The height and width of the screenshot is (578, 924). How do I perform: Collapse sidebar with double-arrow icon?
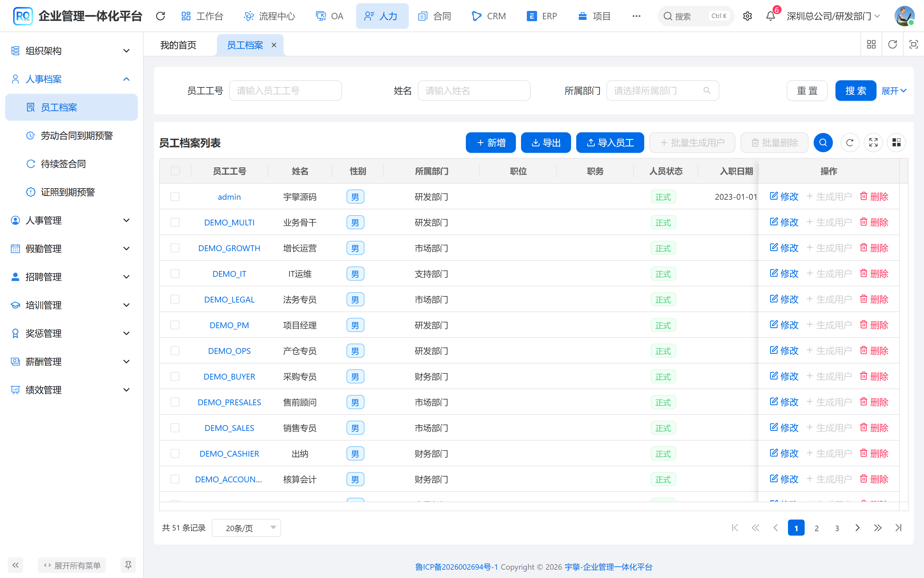15,565
